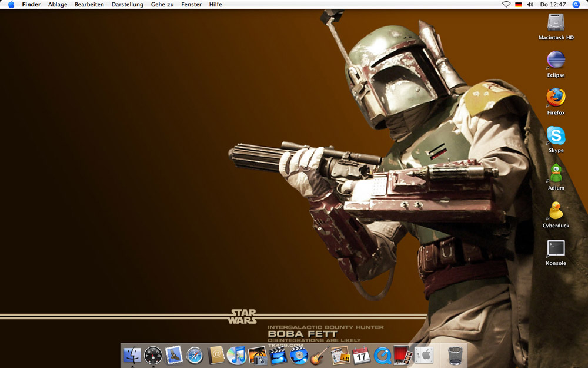Open iDVD disc icon in dock
This screenshot has height=368, width=588.
[299, 355]
